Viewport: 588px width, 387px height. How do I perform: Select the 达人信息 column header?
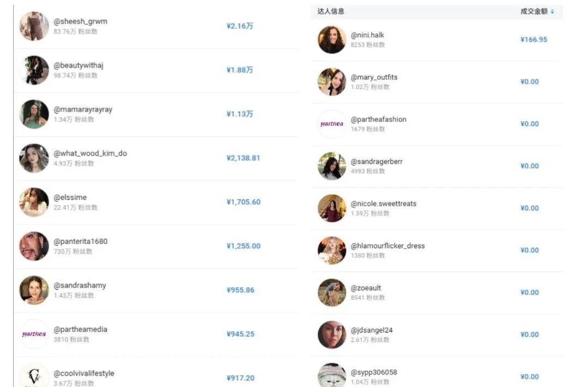click(331, 11)
